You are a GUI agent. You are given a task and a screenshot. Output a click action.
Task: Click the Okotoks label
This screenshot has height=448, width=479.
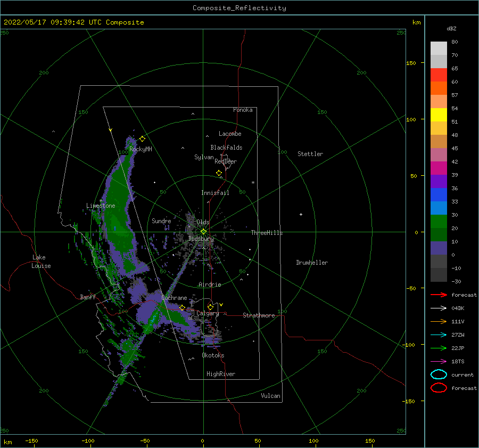click(213, 355)
